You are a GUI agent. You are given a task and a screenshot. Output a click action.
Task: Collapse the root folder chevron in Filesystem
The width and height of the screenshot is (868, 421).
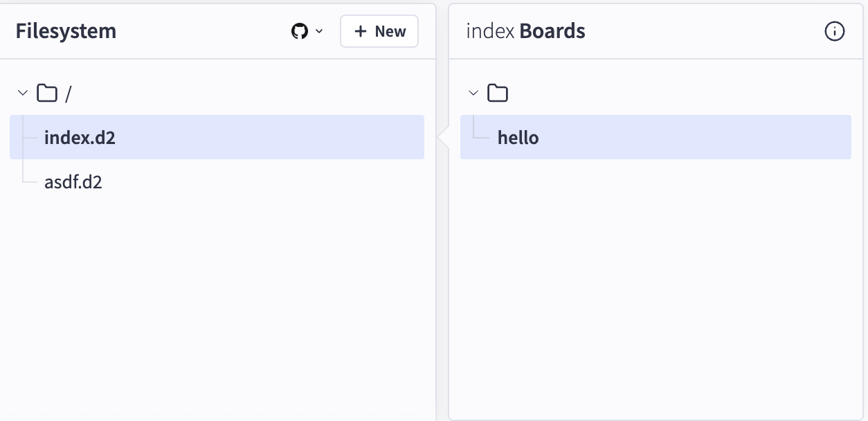(23, 93)
